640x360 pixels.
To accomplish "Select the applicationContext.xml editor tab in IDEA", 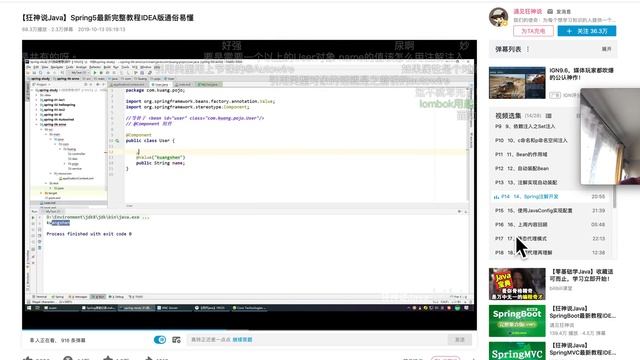I will point(129,84).
